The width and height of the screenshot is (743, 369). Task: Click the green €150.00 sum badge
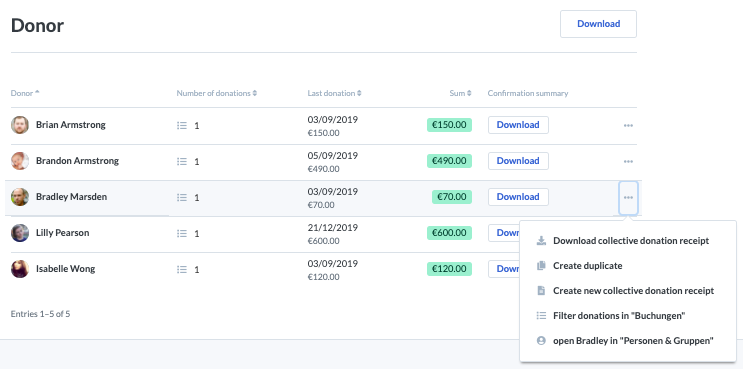coord(449,125)
